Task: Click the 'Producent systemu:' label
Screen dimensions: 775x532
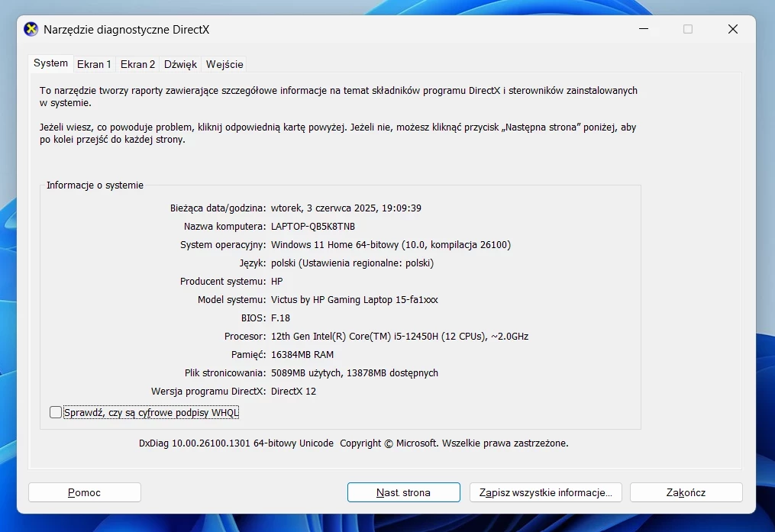Action: (x=223, y=281)
